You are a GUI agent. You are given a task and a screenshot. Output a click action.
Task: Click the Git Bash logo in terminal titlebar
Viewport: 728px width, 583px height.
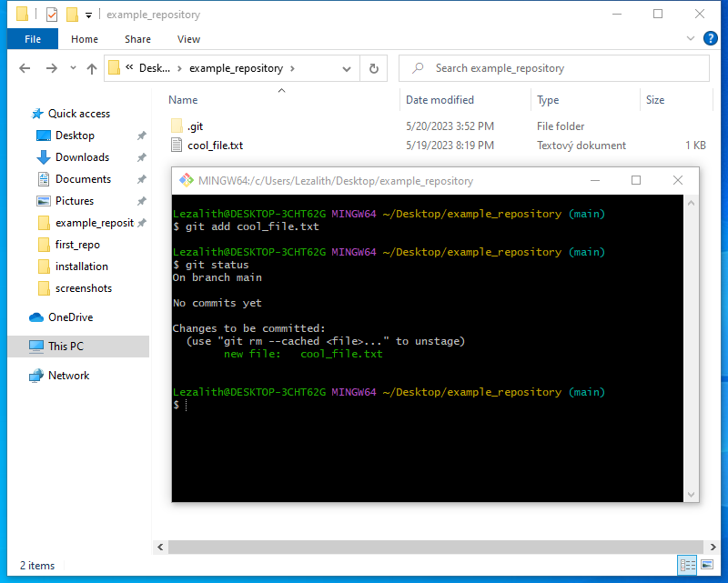(187, 181)
